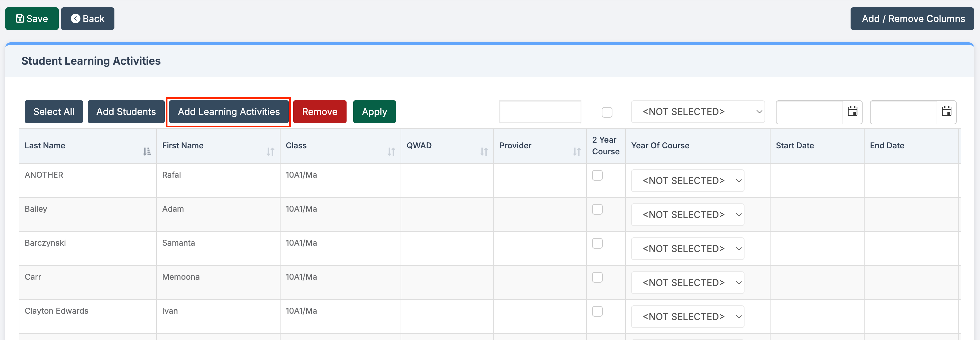This screenshot has height=340, width=980.
Task: Click the red Remove button
Action: [320, 112]
